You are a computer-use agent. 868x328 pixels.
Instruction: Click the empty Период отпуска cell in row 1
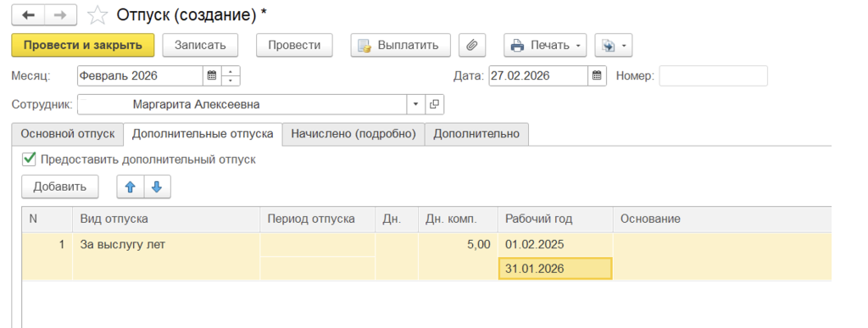[318, 244]
